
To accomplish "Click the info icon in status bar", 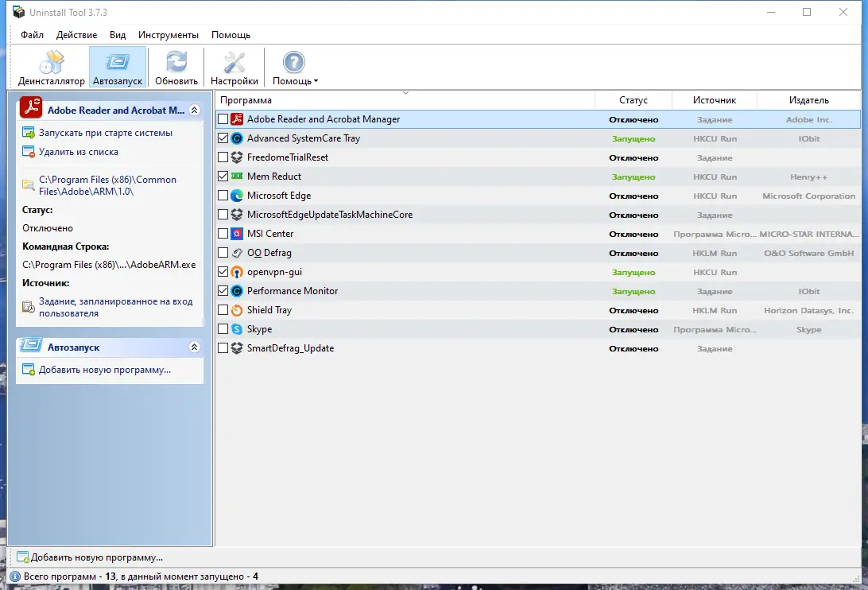I will pyautogui.click(x=16, y=576).
